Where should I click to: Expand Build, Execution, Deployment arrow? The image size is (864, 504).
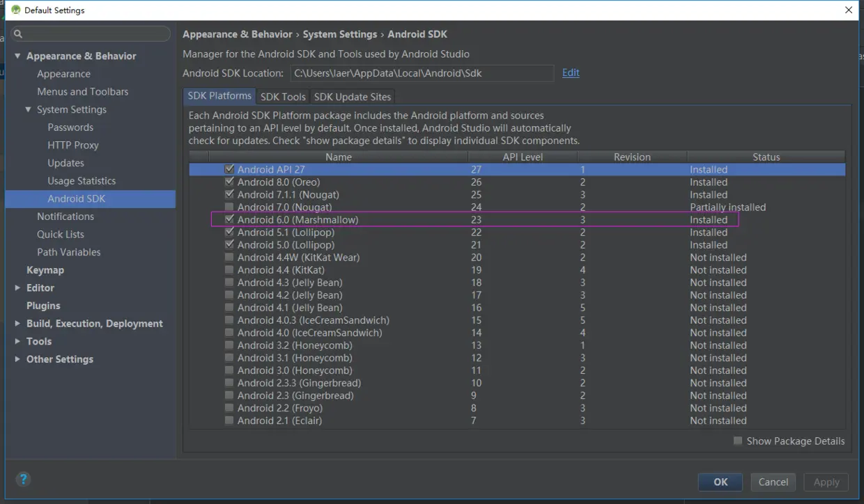(17, 323)
